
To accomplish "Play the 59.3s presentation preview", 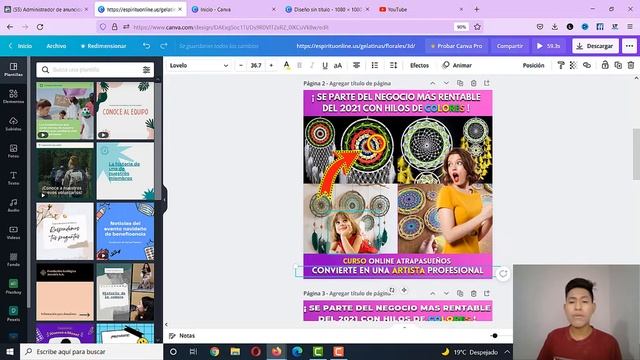I will [549, 46].
